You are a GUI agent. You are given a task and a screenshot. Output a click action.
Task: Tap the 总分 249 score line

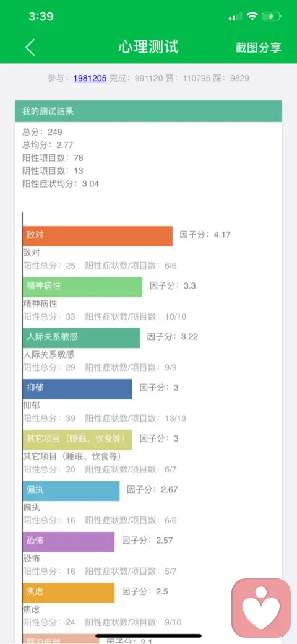point(42,132)
